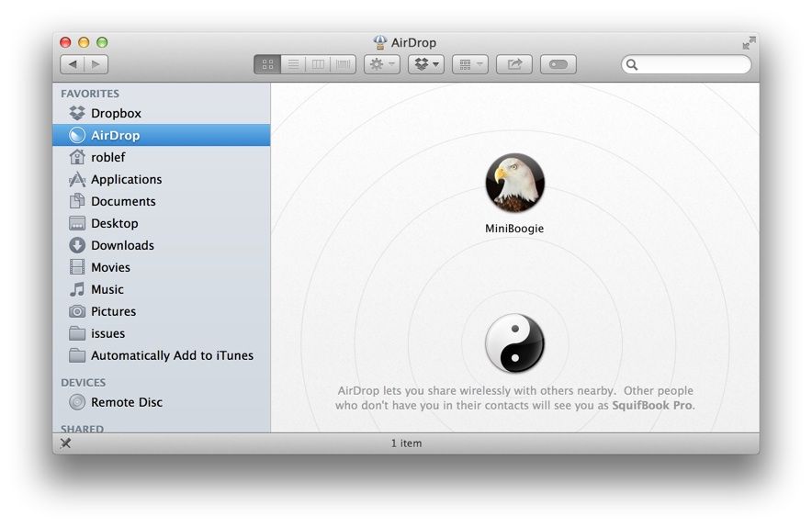Image resolution: width=812 pixels, height=527 pixels.
Task: Open the Downloads folder in sidebar
Action: click(122, 245)
